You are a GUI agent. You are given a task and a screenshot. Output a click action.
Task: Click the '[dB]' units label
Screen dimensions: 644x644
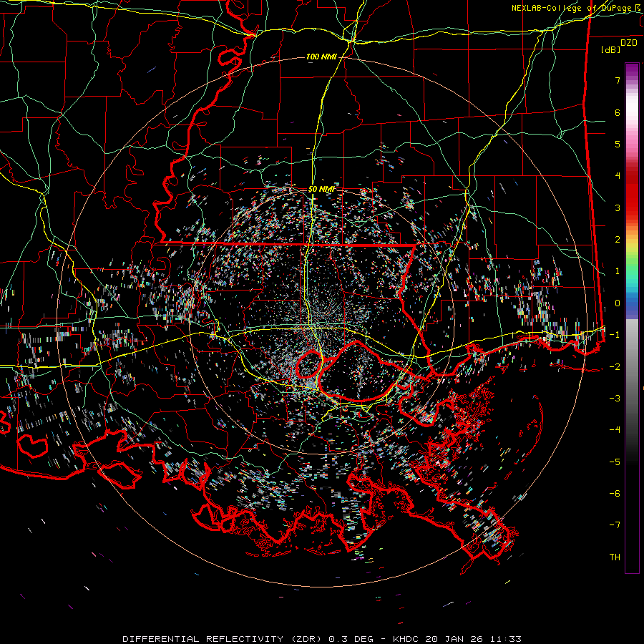(611, 49)
